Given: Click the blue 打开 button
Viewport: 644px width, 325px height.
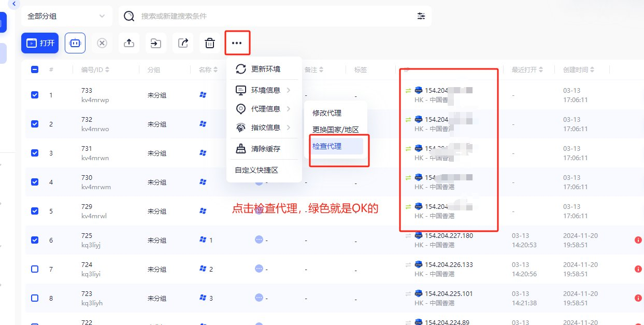Looking at the screenshot, I should coord(40,43).
